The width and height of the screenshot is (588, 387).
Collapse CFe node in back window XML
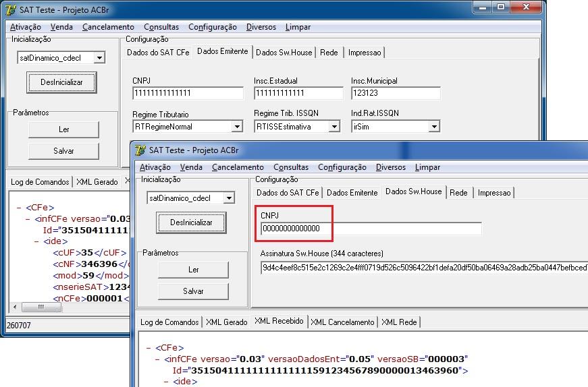[19, 207]
